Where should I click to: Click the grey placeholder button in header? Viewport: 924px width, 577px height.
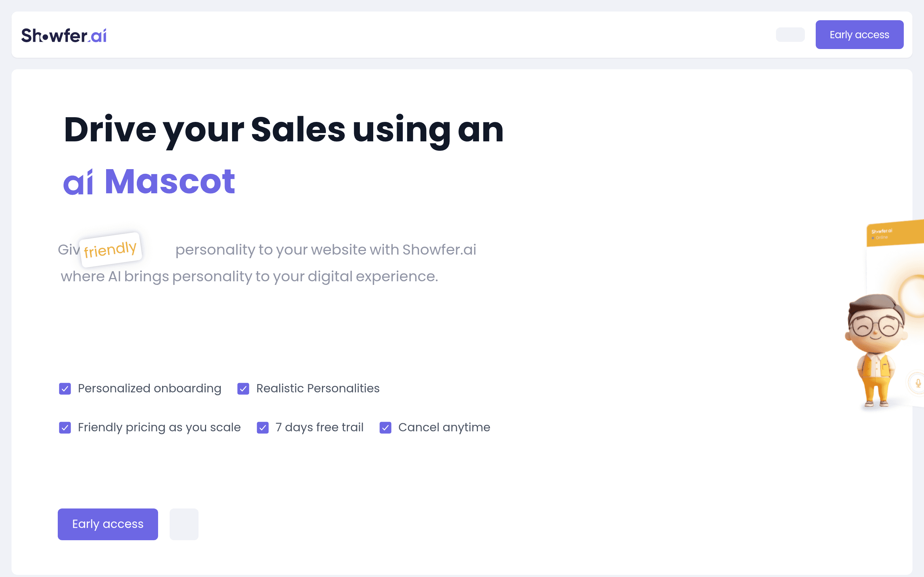click(790, 35)
